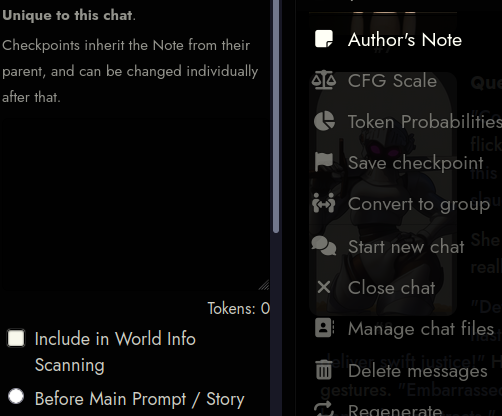The height and width of the screenshot is (416, 502).
Task: Enable Include in World Info Scanning checkbox
Action: pos(16,338)
